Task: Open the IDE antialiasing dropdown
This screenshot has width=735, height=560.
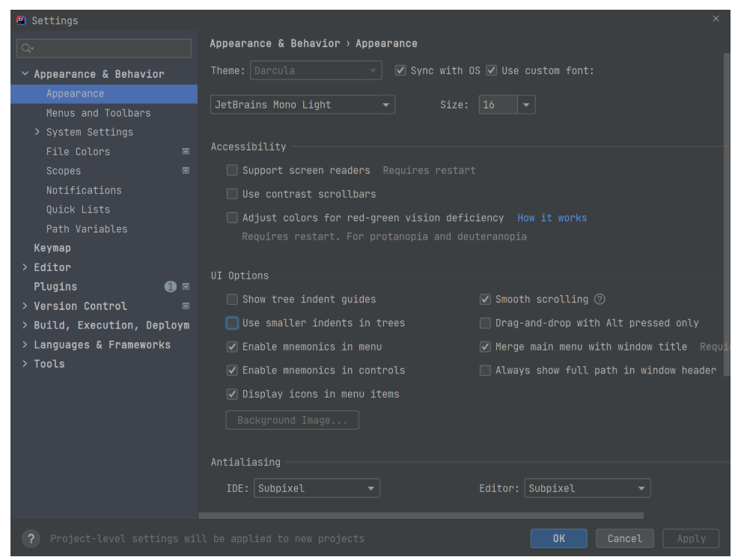Action: click(x=317, y=487)
